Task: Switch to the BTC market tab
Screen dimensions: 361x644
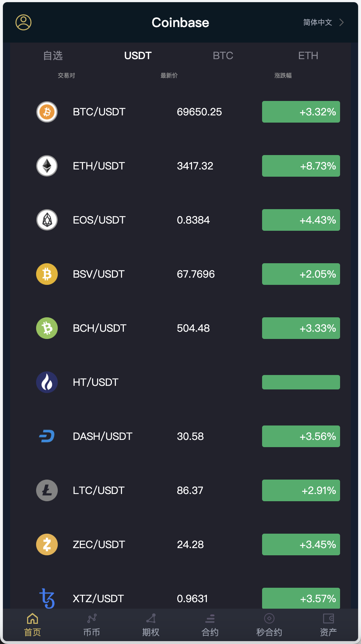Action: (223, 56)
